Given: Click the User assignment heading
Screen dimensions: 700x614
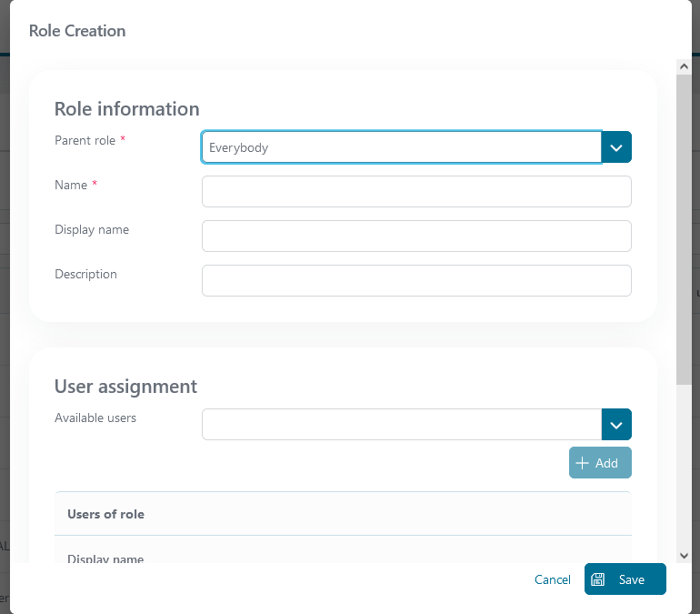Looking at the screenshot, I should click(x=125, y=387).
